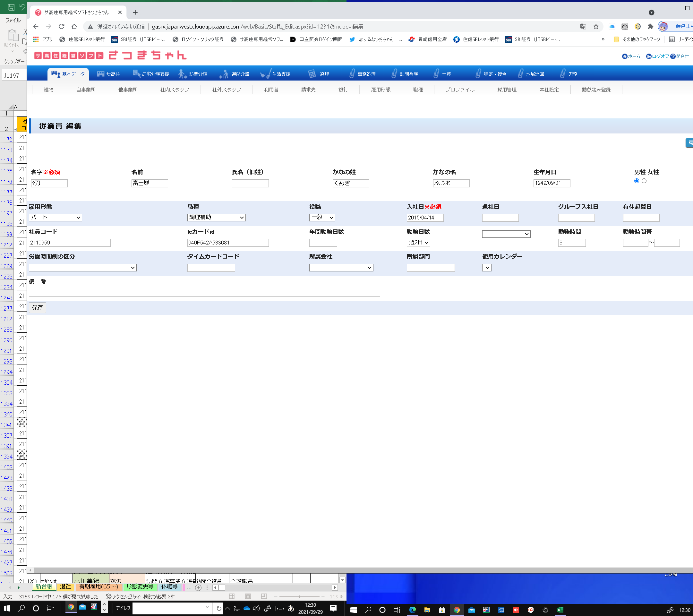Click the Home icon link
This screenshot has height=616, width=693.
click(x=625, y=56)
